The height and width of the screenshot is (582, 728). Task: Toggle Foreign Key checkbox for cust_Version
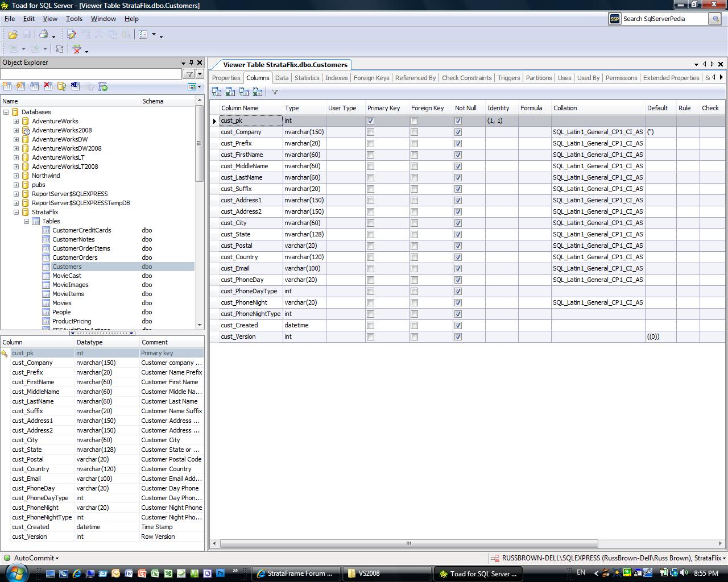[414, 336]
